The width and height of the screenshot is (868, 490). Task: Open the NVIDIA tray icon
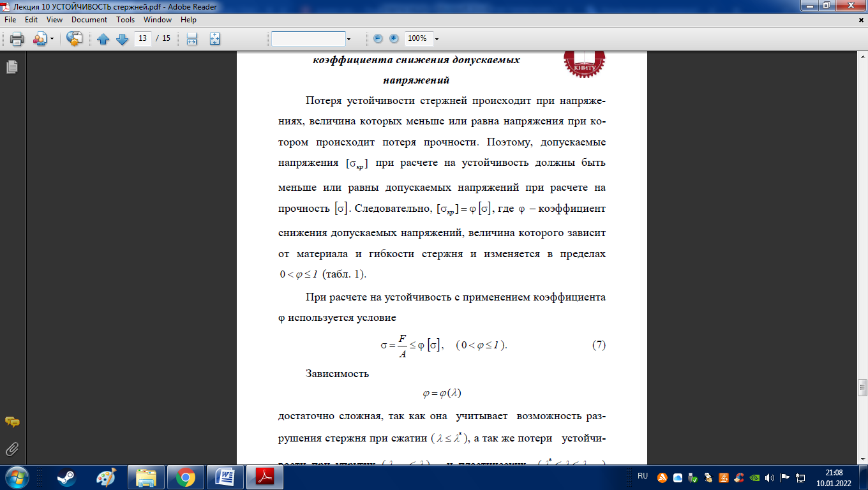tap(754, 477)
